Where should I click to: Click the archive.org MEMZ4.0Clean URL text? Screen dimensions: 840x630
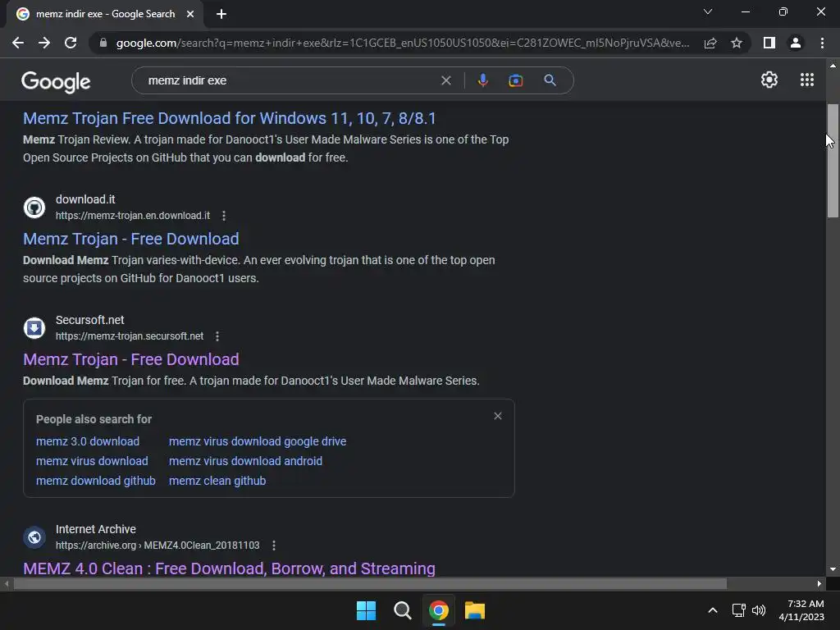click(x=157, y=546)
